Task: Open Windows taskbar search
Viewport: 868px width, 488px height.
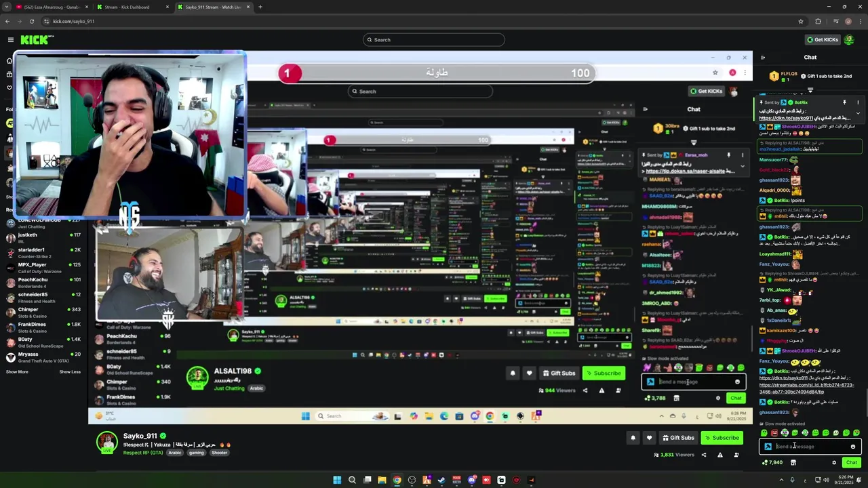Action: [x=352, y=480]
